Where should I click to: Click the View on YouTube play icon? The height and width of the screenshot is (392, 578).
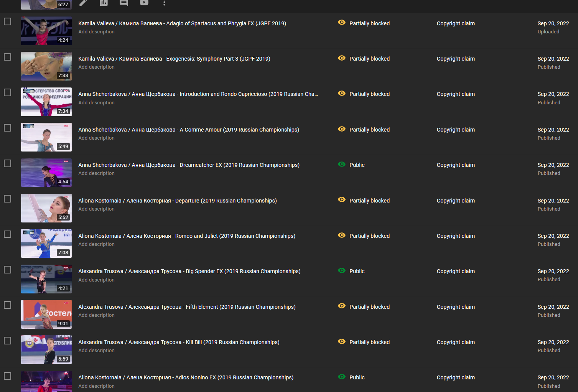[x=144, y=3]
